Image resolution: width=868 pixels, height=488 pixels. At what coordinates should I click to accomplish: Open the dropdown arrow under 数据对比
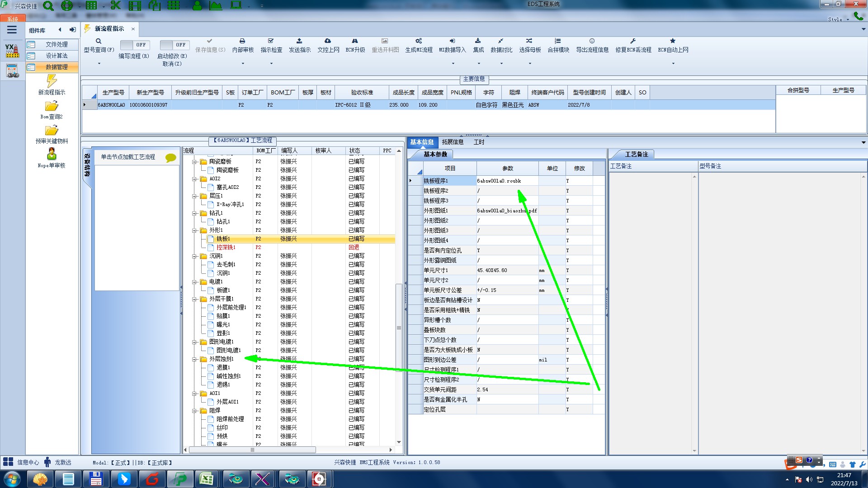[x=501, y=63]
